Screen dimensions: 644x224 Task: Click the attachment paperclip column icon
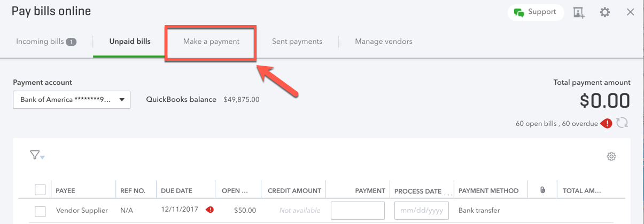[542, 190]
